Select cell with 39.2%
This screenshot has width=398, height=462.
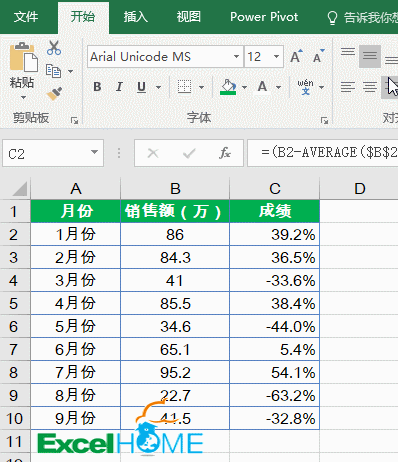275,234
